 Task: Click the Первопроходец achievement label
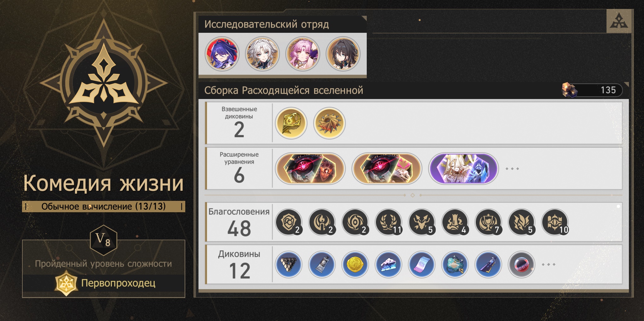coord(118,283)
